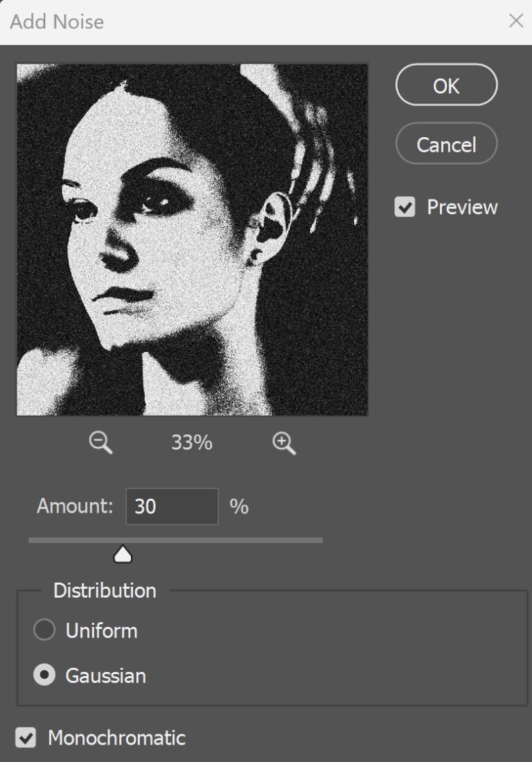The height and width of the screenshot is (762, 532).
Task: Select the Gaussian distribution option
Action: coord(44,675)
